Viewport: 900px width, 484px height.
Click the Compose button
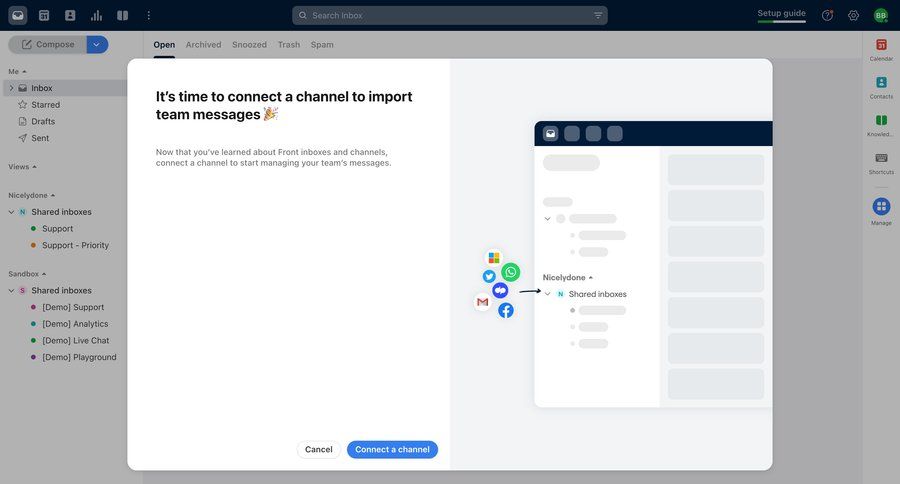pyautogui.click(x=48, y=44)
